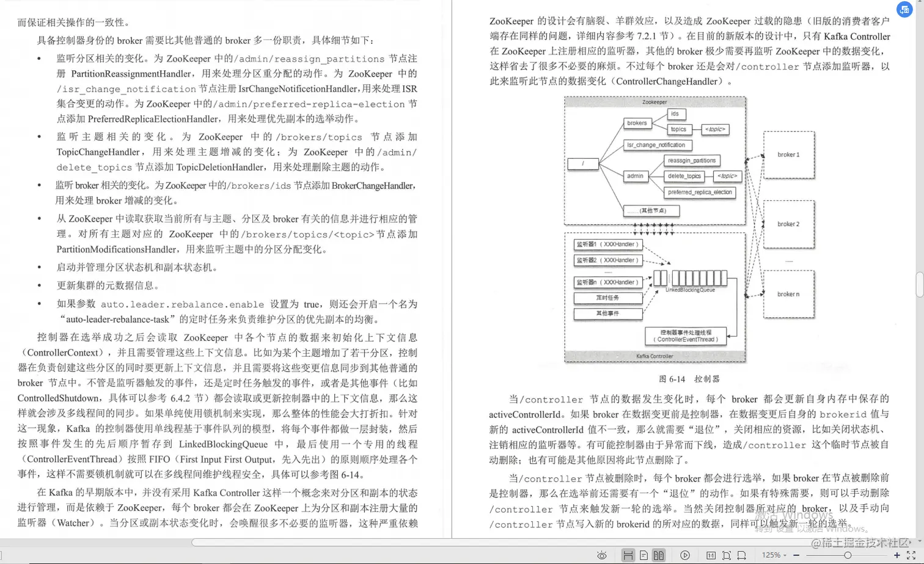Fit the page width to window
924x564 pixels.
click(x=743, y=556)
